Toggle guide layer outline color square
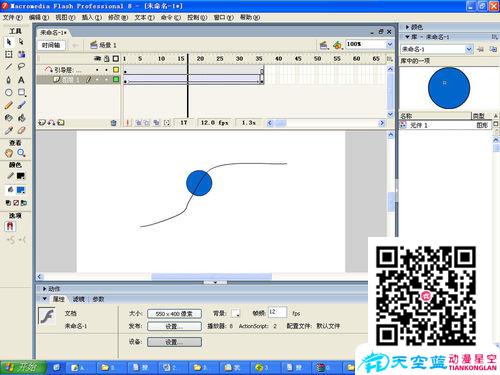Screen dimensions: 500x375 [116, 70]
